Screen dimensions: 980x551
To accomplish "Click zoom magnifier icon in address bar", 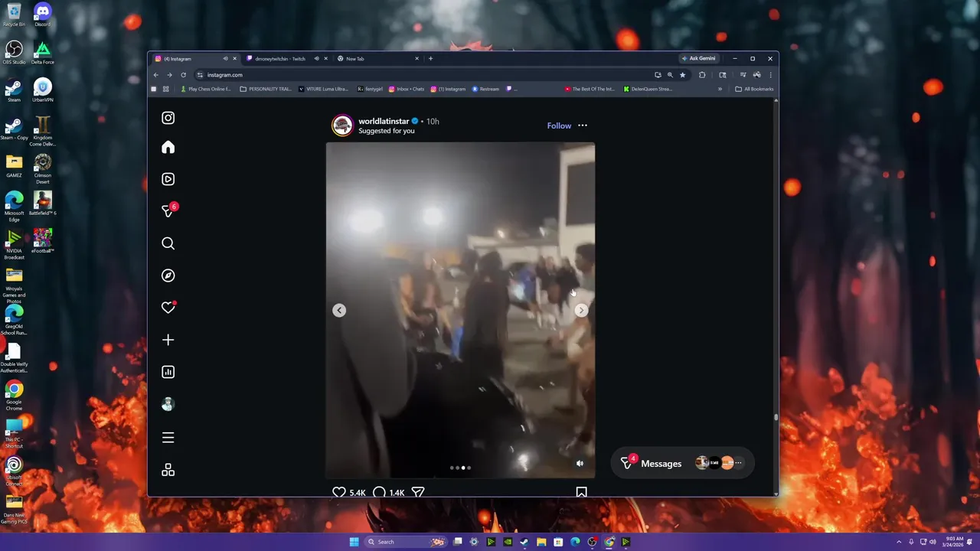I will coord(670,75).
